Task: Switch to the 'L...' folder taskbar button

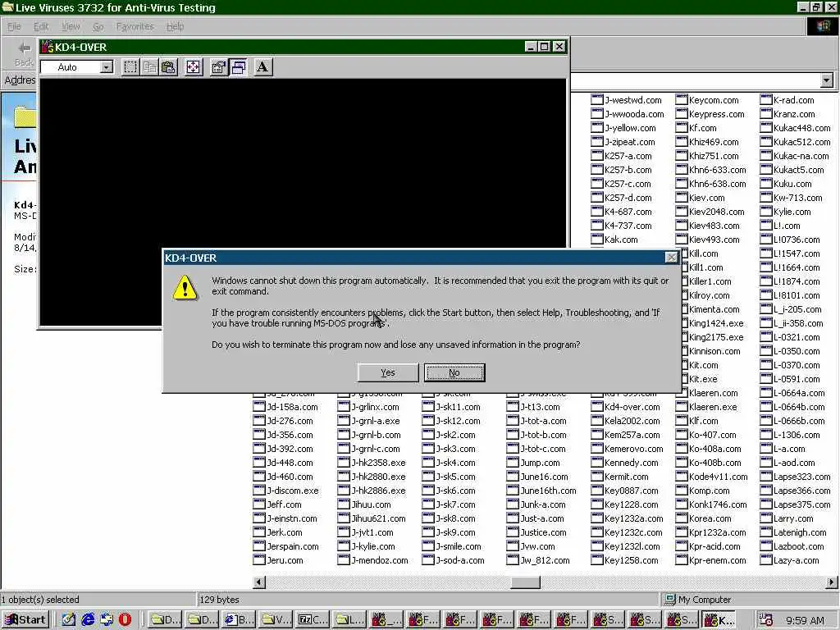Action: (x=349, y=620)
